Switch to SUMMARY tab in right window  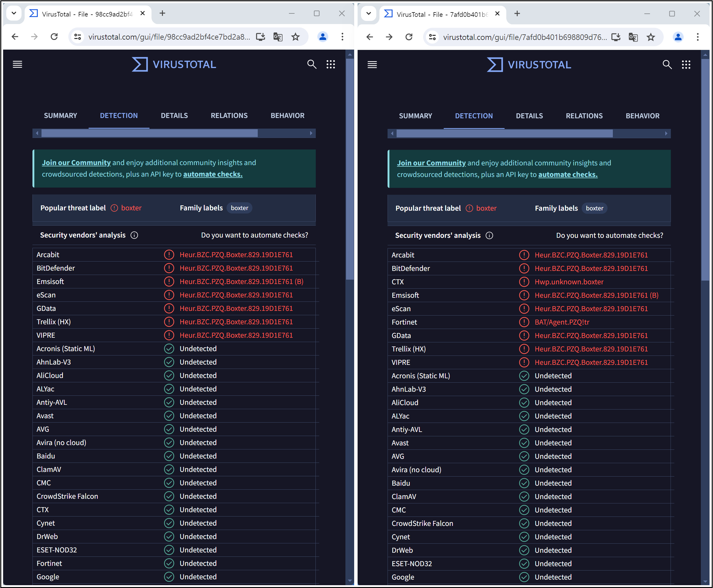pyautogui.click(x=415, y=116)
